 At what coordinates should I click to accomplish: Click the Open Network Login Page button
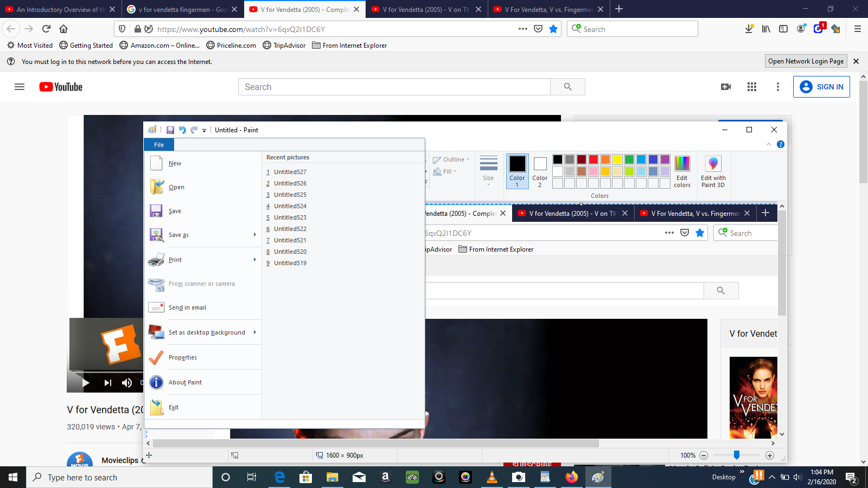click(x=806, y=61)
